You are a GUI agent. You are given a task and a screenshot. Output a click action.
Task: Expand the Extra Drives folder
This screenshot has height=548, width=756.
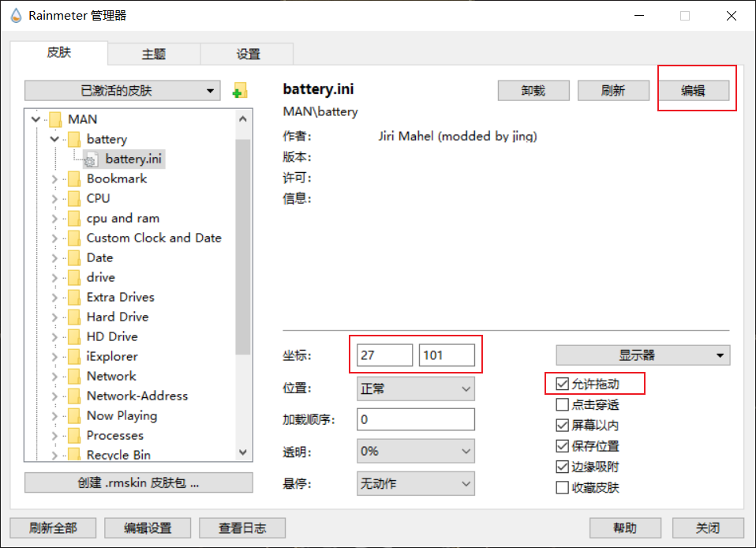[x=54, y=298]
